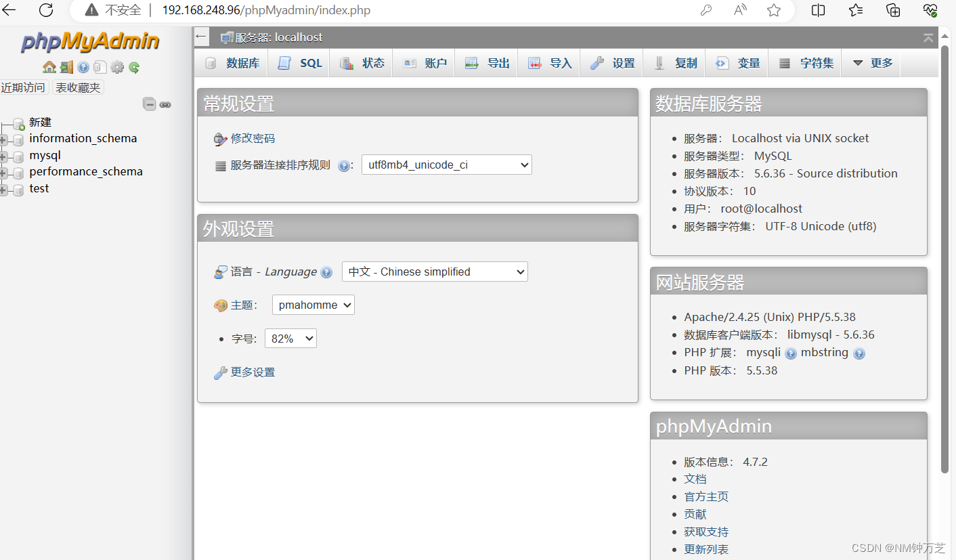
Task: Open the font size 82% dropdown
Action: [x=290, y=339]
